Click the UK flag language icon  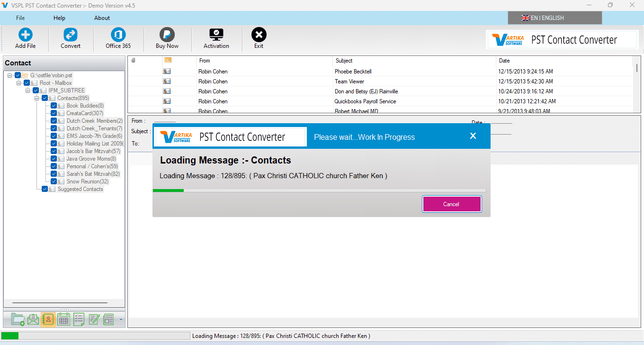coord(525,18)
